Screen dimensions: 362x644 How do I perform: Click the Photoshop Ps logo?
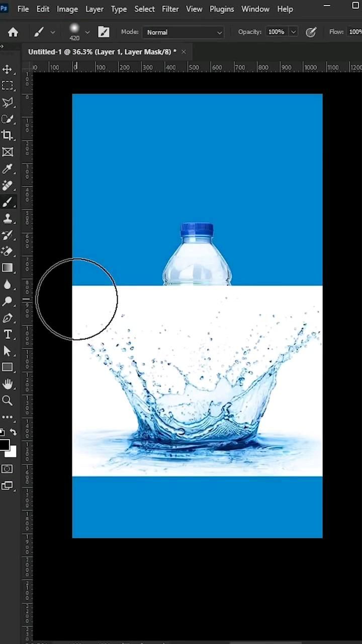pos(4,9)
